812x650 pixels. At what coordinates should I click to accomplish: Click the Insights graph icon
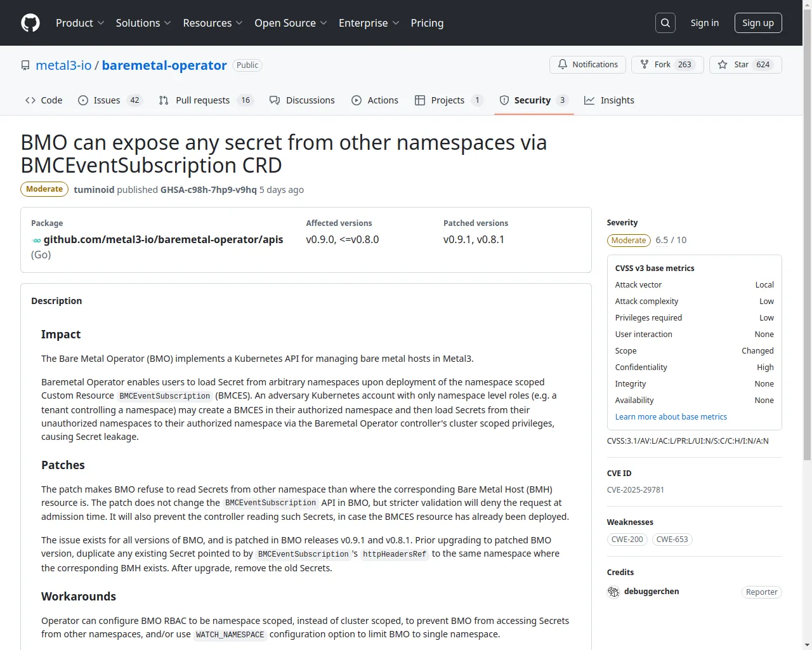click(589, 100)
